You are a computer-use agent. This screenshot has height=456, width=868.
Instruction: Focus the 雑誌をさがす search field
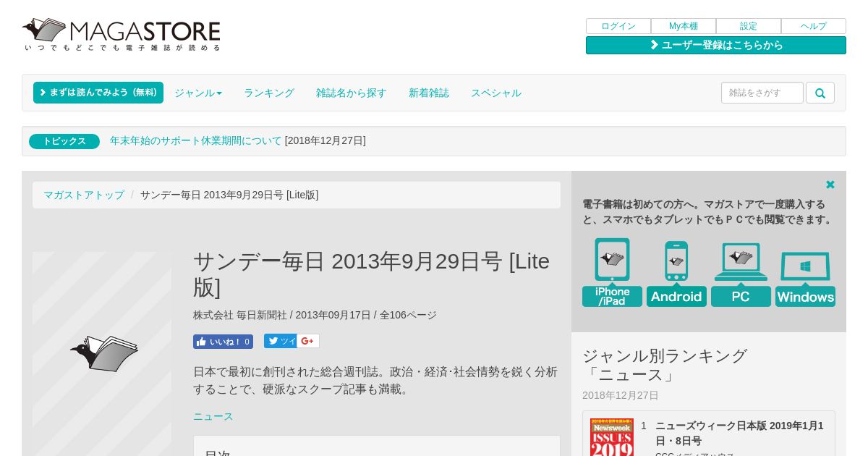[x=762, y=93]
